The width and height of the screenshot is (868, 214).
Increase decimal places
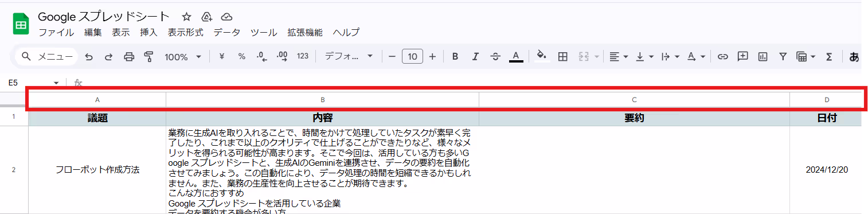(x=282, y=56)
